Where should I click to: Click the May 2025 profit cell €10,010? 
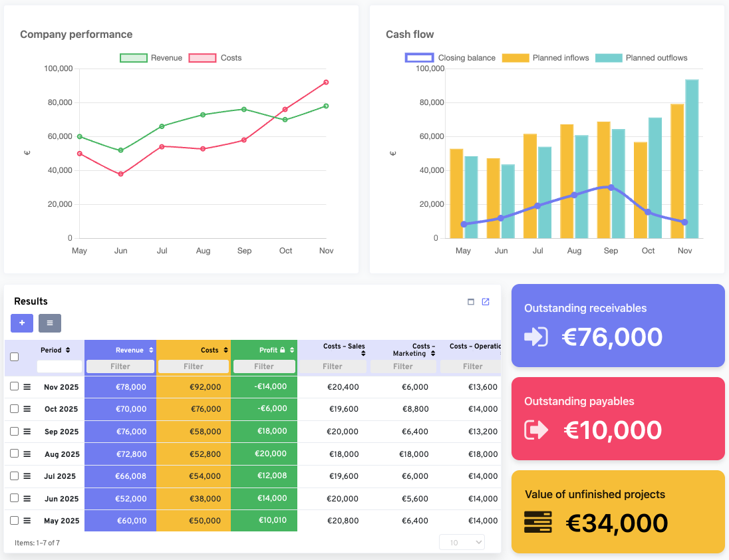264,521
